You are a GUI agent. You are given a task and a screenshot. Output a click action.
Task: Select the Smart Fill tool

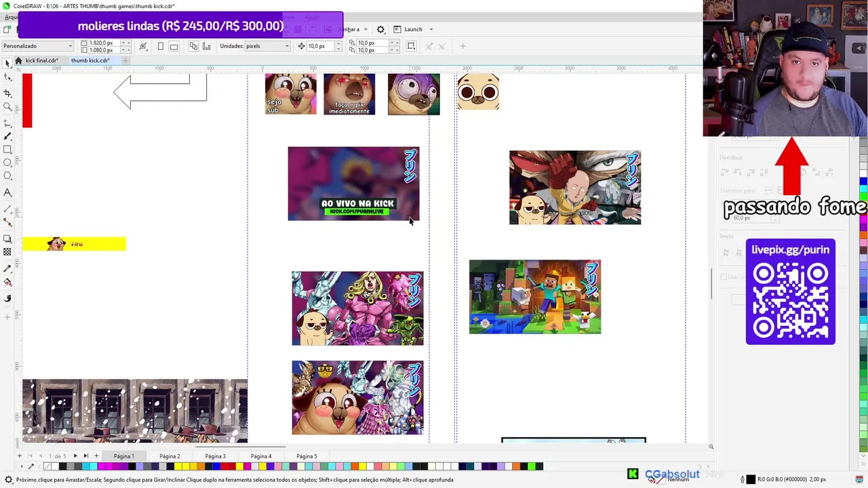tap(7, 298)
